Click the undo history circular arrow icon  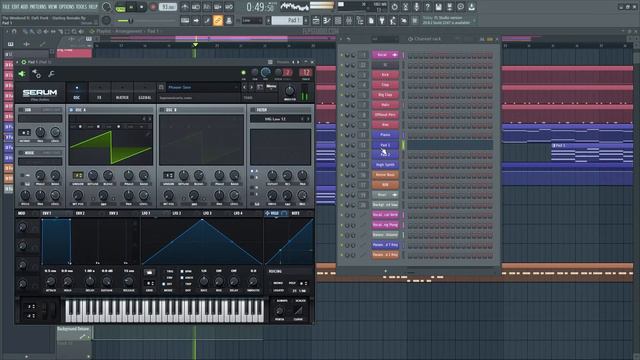coord(394,7)
